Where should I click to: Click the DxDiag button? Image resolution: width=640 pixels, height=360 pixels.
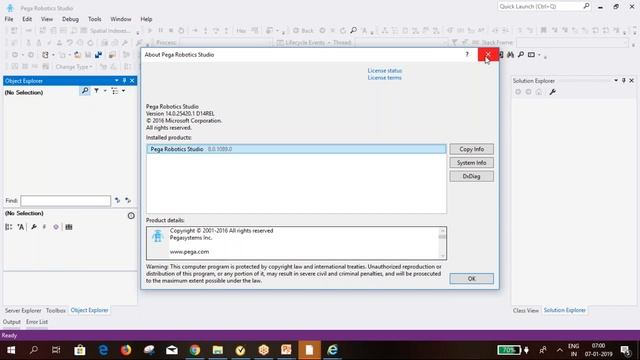coord(471,176)
